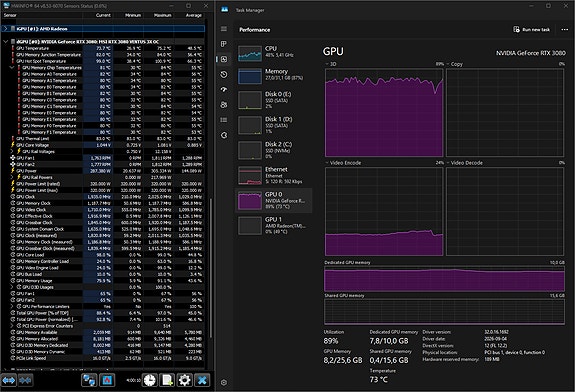Select the Total GPU Power [% of TDP] row
This screenshot has width=575, height=392.
click(x=103, y=313)
